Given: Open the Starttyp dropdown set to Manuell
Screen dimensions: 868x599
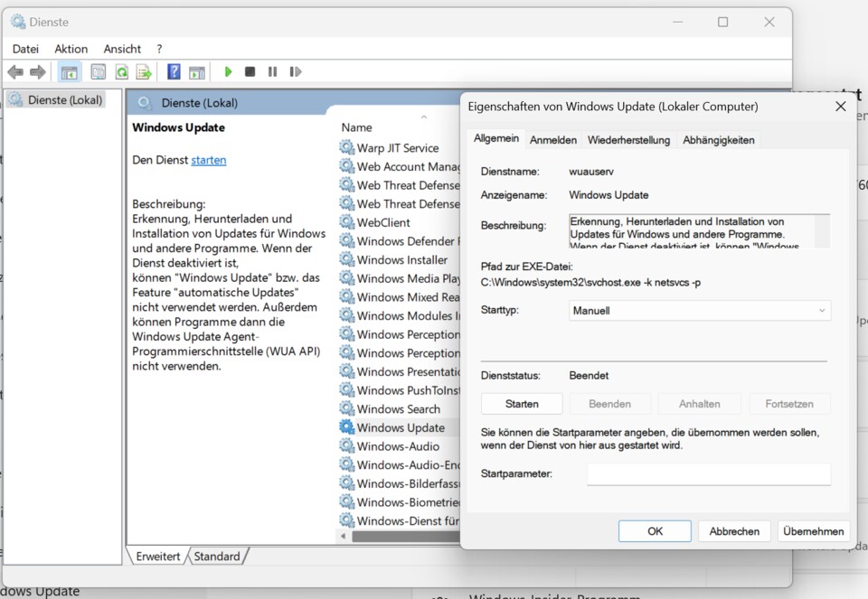Looking at the screenshot, I should coord(700,311).
